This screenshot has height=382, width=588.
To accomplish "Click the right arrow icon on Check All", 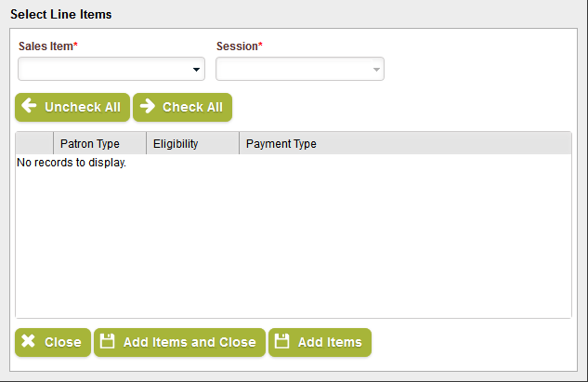I will (148, 107).
